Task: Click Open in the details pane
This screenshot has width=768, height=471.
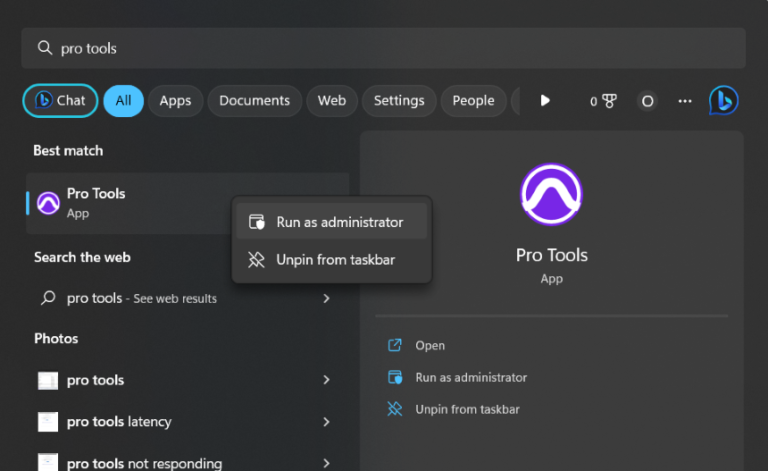Action: [x=430, y=345]
